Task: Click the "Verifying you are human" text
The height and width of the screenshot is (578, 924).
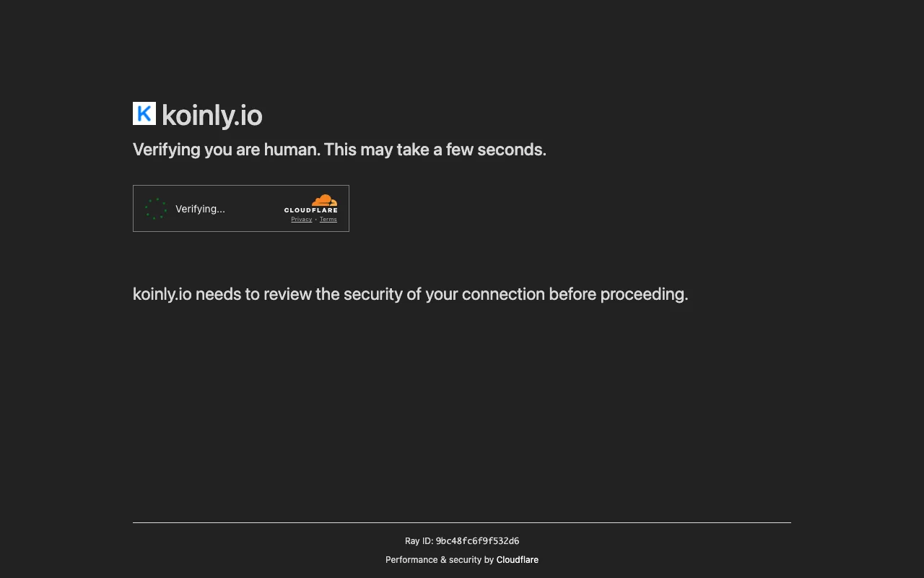Action: 226,150
